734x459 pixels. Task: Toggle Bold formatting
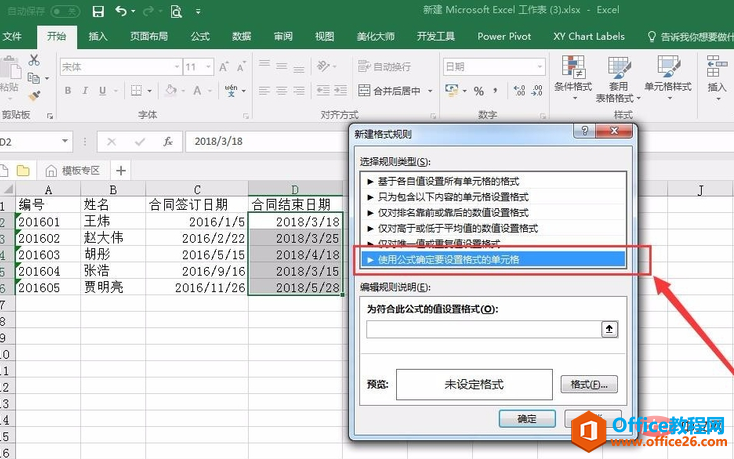pos(68,91)
